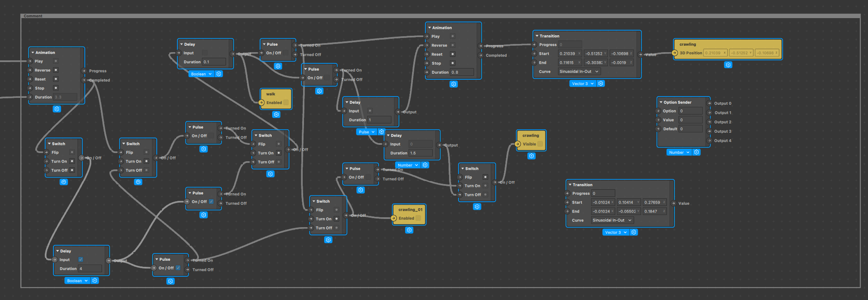Collapse Delay node with Duration 4
868x300 pixels.
58,251
